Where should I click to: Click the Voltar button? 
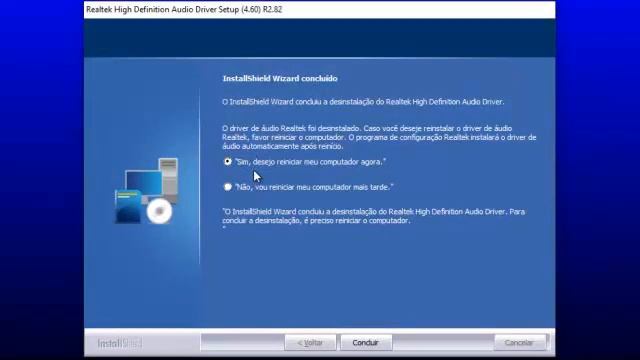[x=310, y=342]
